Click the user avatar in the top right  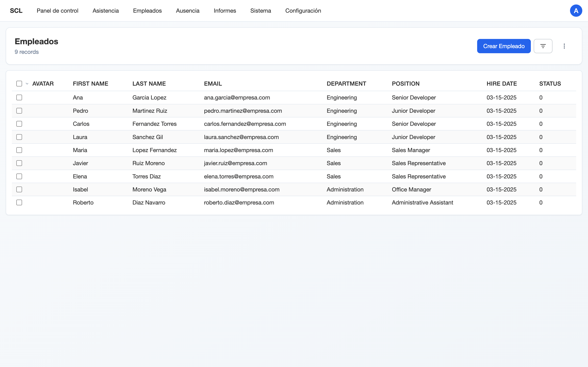(x=576, y=10)
